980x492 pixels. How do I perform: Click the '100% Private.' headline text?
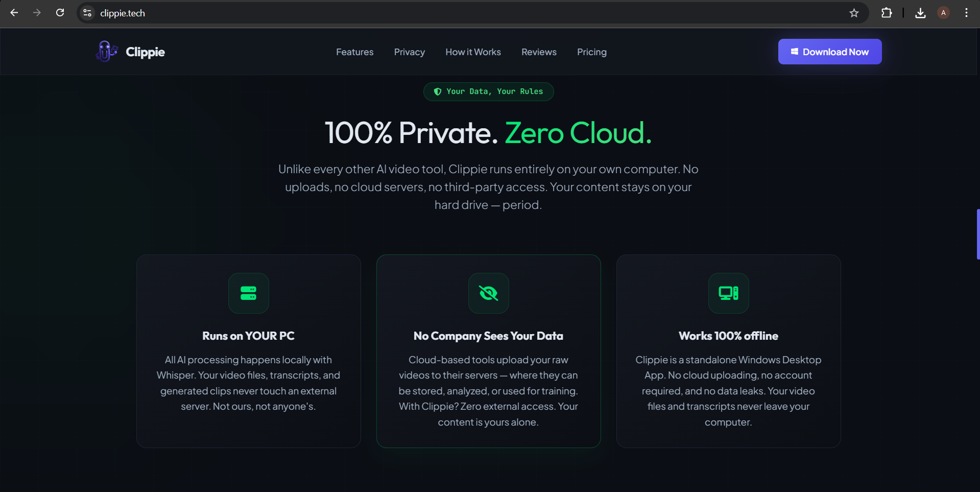coord(411,133)
